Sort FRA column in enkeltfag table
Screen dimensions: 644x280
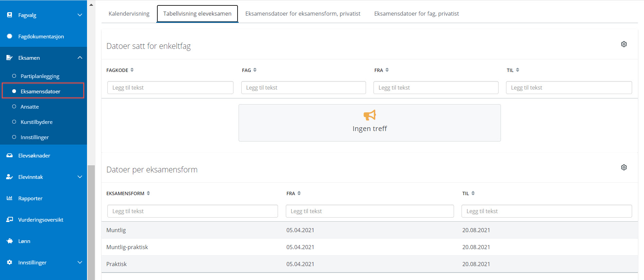[387, 70]
